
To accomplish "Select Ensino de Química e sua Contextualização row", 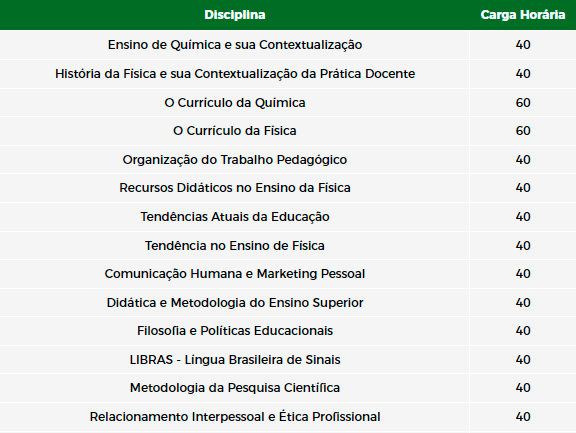I will [288, 45].
